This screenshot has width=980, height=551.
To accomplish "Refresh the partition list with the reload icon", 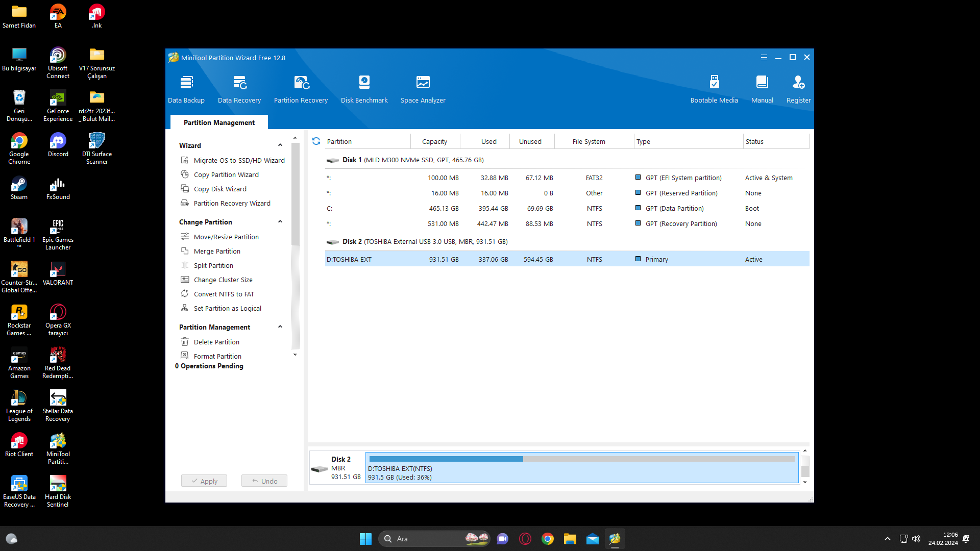I will [316, 141].
